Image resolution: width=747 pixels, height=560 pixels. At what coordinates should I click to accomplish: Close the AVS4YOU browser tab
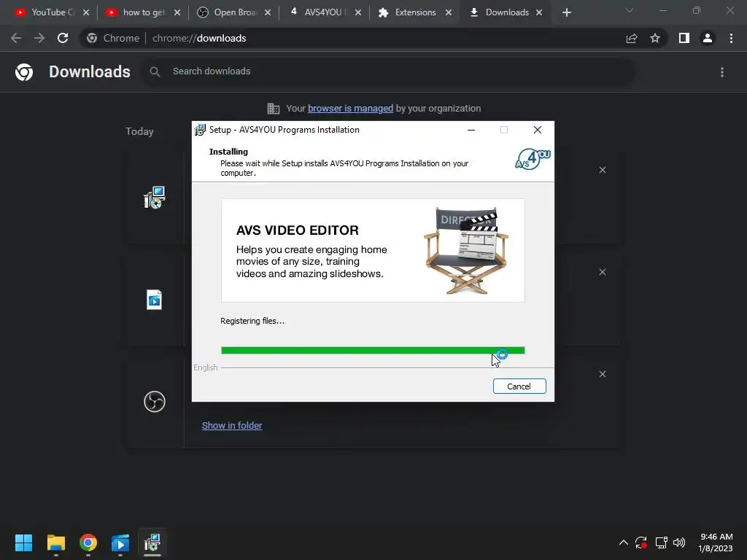[x=358, y=13]
